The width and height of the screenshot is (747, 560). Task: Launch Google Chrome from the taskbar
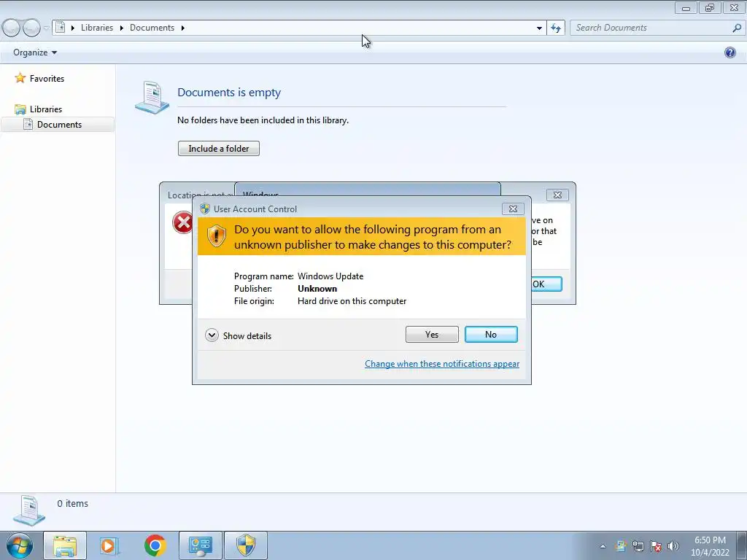pyautogui.click(x=155, y=545)
